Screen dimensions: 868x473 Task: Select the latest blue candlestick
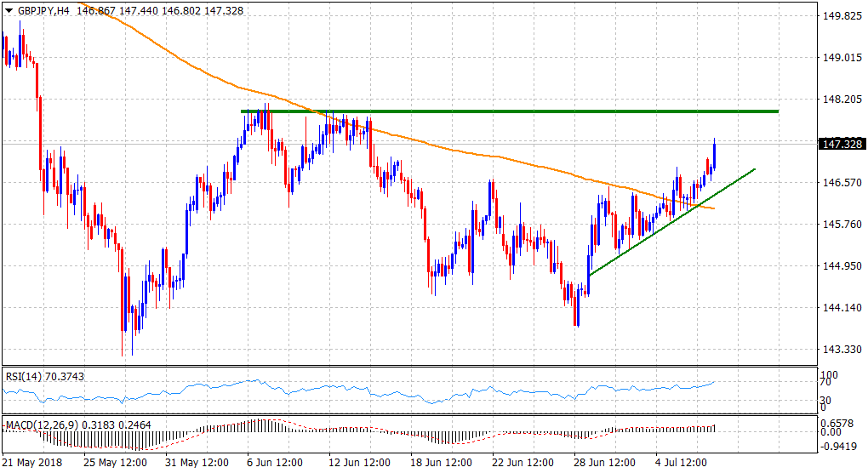tap(714, 156)
